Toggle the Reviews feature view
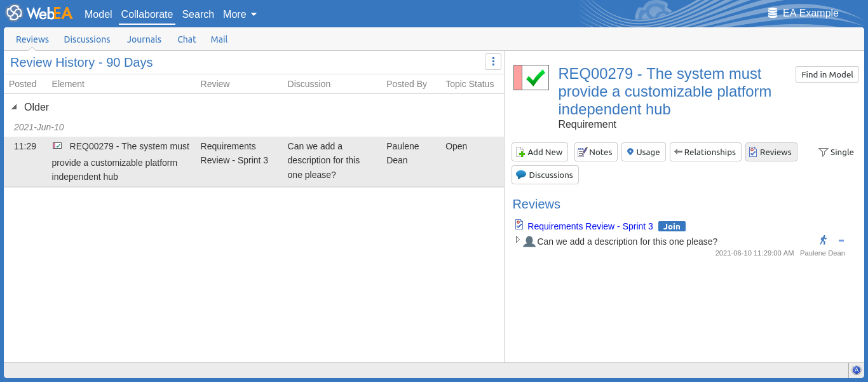Viewport: 868px width, 382px height. coord(771,152)
